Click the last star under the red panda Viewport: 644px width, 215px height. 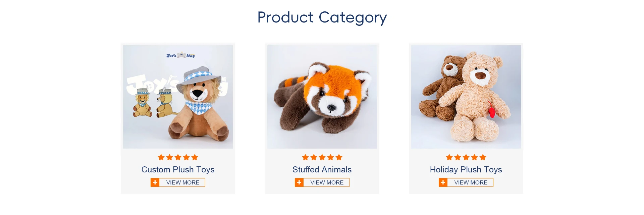[x=339, y=157]
